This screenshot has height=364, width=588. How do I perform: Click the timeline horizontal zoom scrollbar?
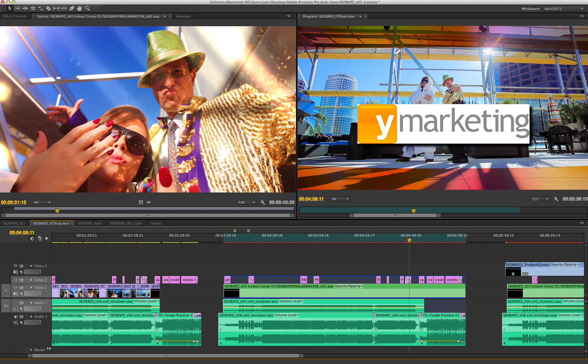[166, 356]
